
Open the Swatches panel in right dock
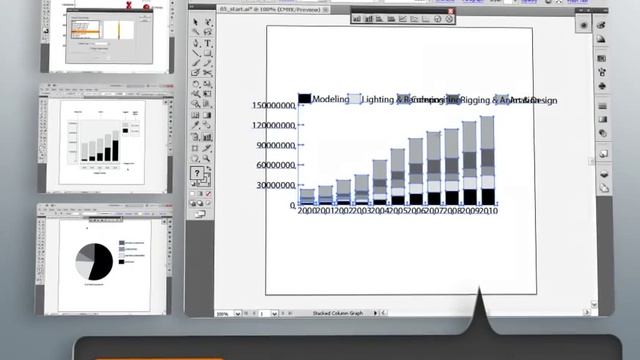(602, 59)
